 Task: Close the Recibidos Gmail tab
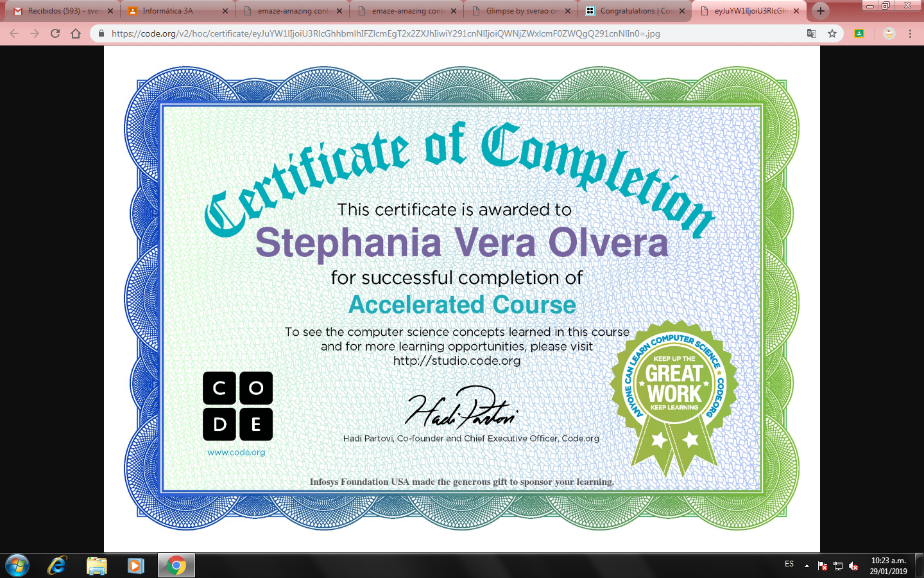(110, 11)
